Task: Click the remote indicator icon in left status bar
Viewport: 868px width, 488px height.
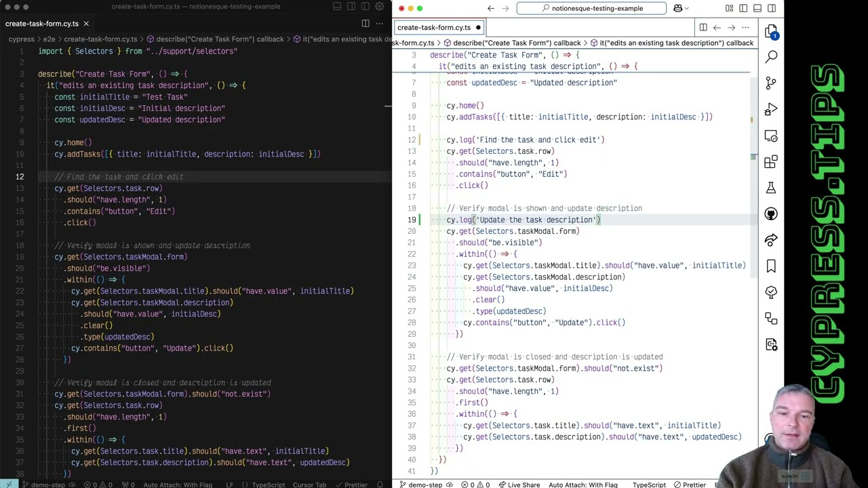Action: point(9,485)
